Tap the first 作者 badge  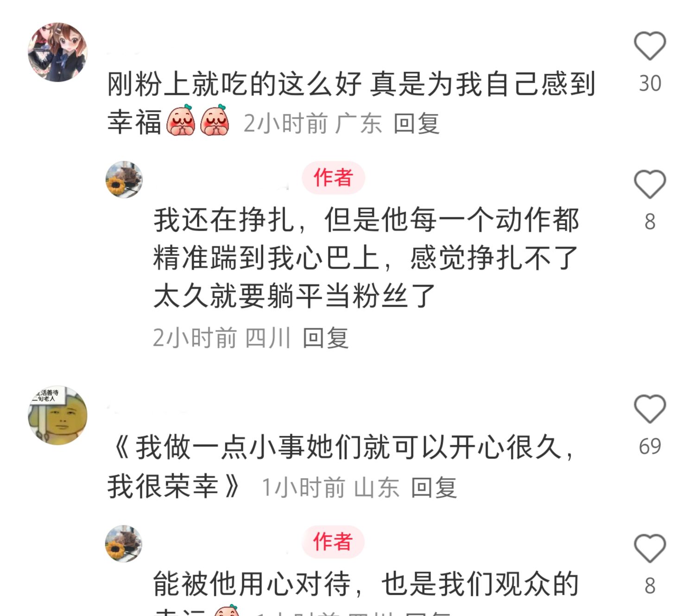(333, 178)
